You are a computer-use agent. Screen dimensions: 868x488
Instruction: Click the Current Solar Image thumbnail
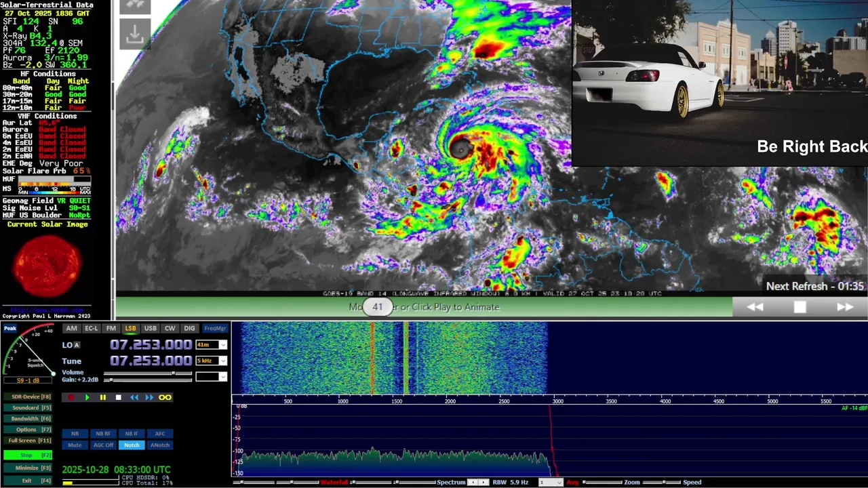47,266
